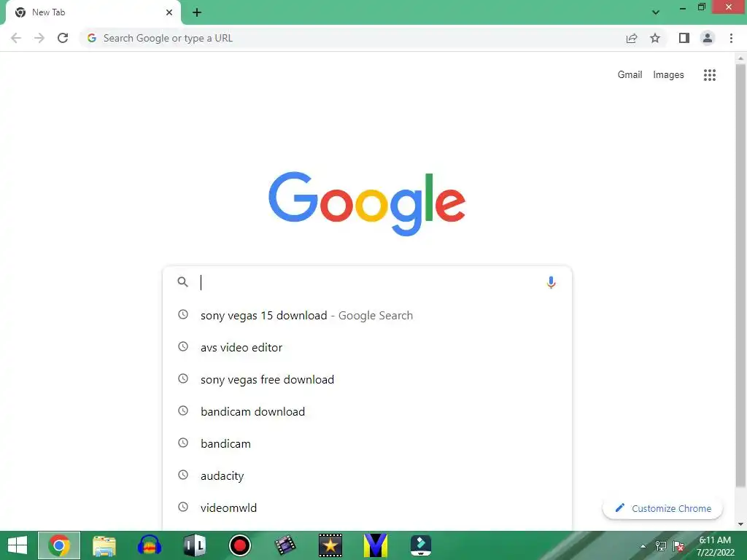Click the voice search microphone icon
747x560 pixels.
(551, 282)
